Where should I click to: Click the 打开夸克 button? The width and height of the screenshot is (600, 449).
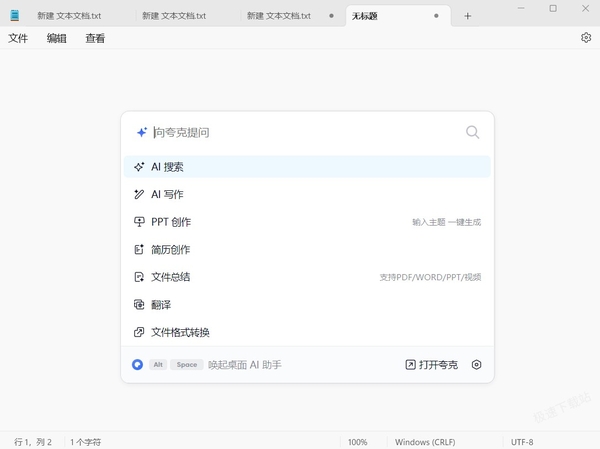pos(431,364)
